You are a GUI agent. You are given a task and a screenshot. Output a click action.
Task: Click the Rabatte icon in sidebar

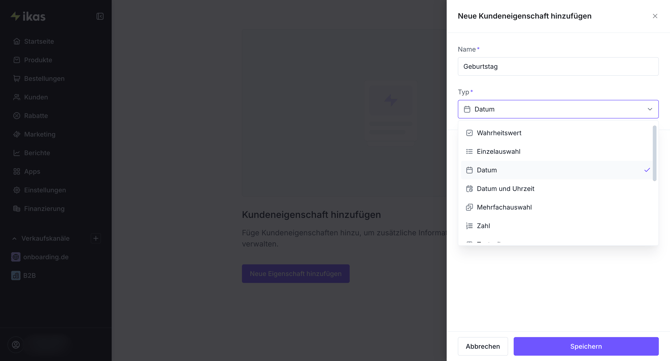tap(17, 116)
